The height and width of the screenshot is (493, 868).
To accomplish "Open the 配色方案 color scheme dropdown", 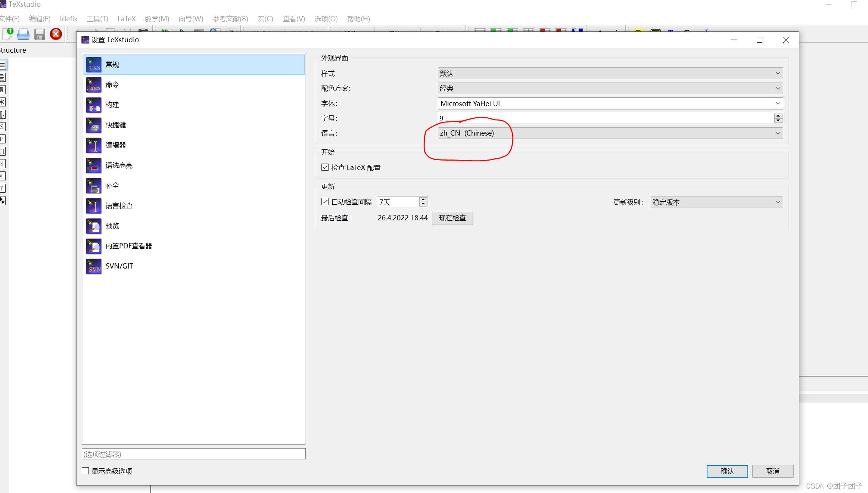I will (x=610, y=88).
